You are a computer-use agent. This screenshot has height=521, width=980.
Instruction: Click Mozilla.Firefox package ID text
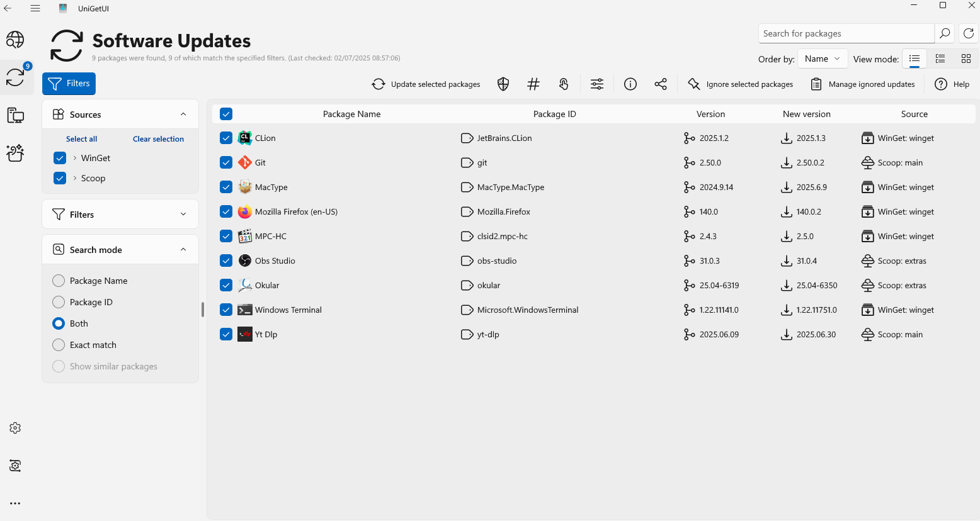[x=503, y=211]
